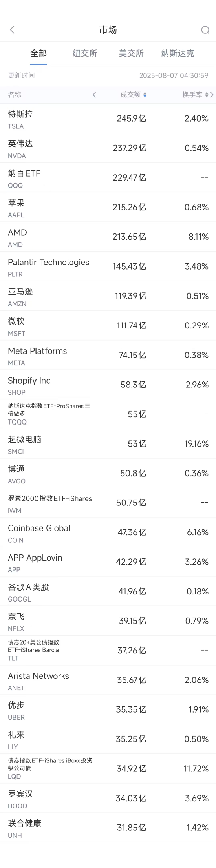The height and width of the screenshot is (868, 216).
Task: Select the 纳斯达克 tab
Action: 178,53
